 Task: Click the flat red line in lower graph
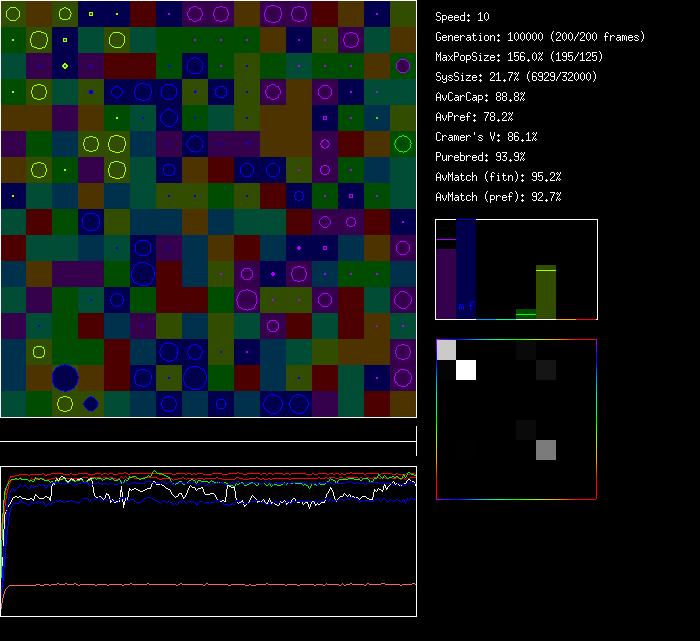pyautogui.click(x=208, y=584)
